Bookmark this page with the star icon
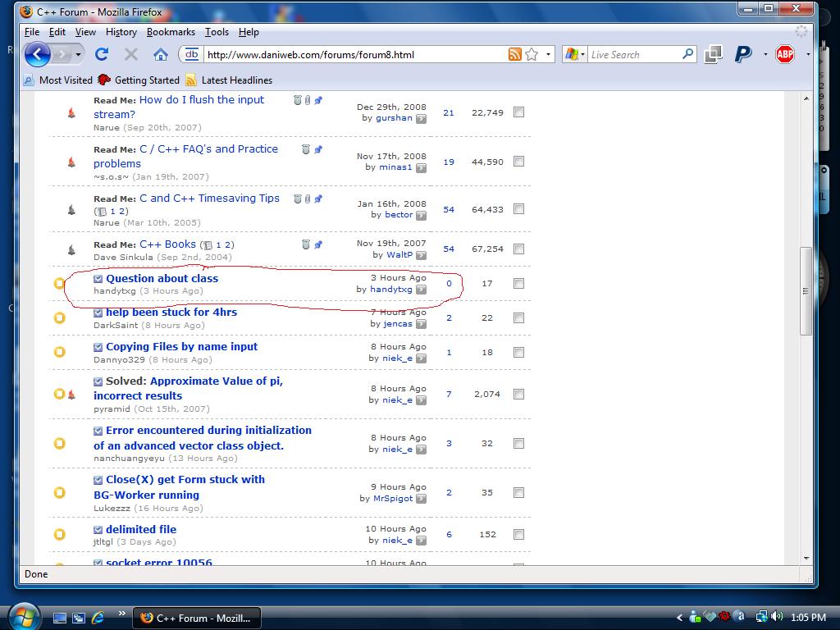Image resolution: width=840 pixels, height=630 pixels. [x=532, y=54]
